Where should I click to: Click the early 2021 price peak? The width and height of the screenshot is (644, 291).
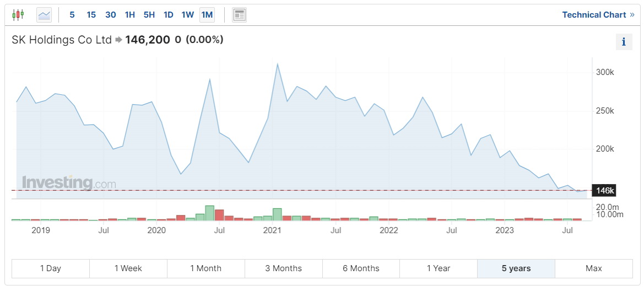tap(278, 64)
